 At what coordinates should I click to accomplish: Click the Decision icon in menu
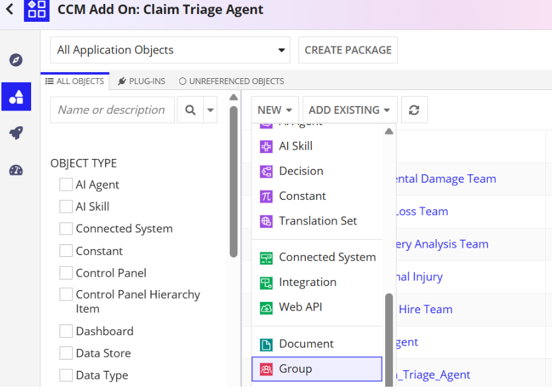pyautogui.click(x=266, y=171)
